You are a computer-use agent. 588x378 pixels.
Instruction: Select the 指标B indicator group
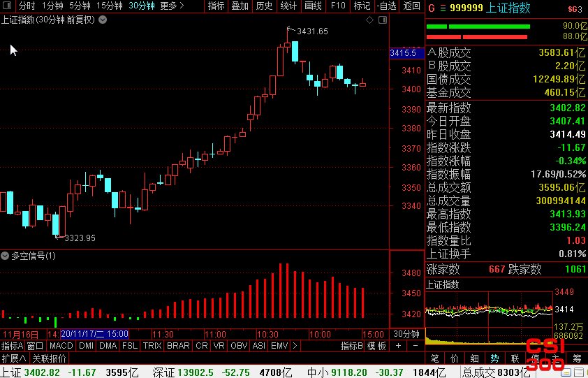coord(352,346)
